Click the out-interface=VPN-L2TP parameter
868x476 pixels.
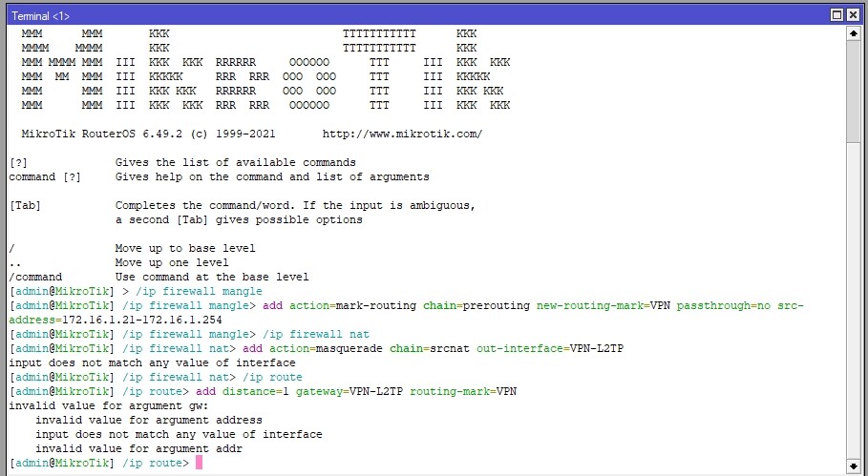[x=550, y=348]
